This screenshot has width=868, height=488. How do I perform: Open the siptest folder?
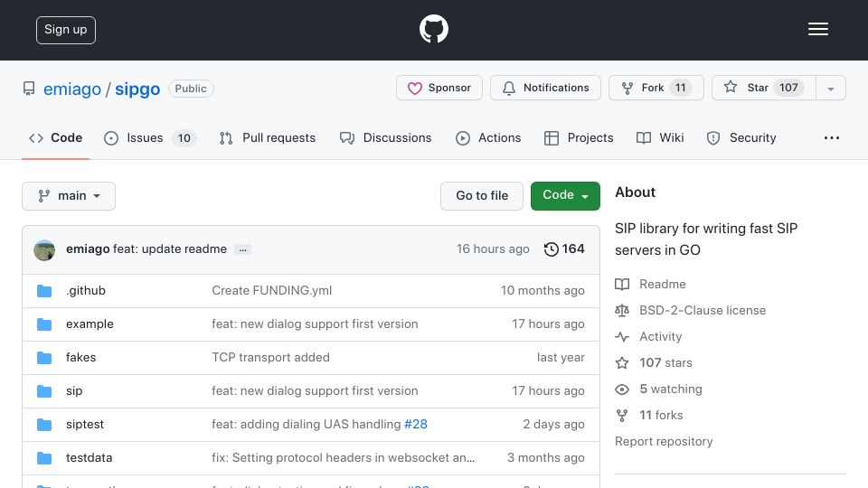pos(85,425)
